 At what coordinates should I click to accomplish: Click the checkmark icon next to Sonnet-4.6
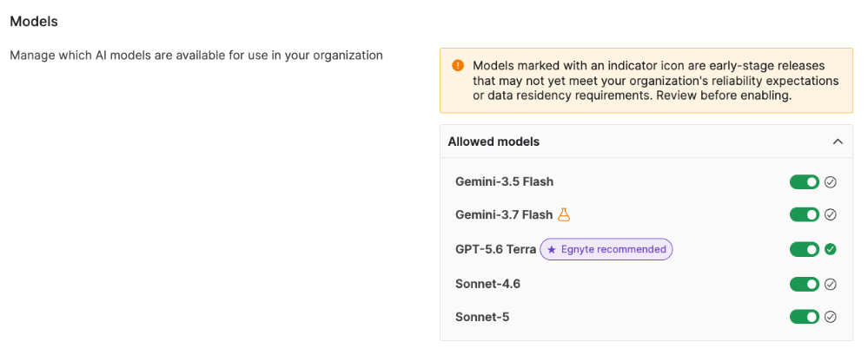point(830,284)
